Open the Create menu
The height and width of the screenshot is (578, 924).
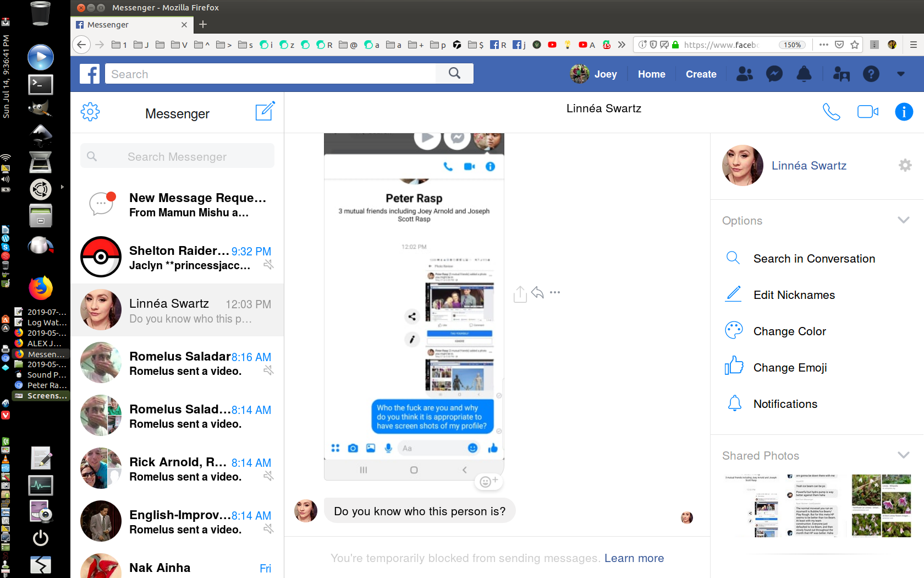pos(701,74)
